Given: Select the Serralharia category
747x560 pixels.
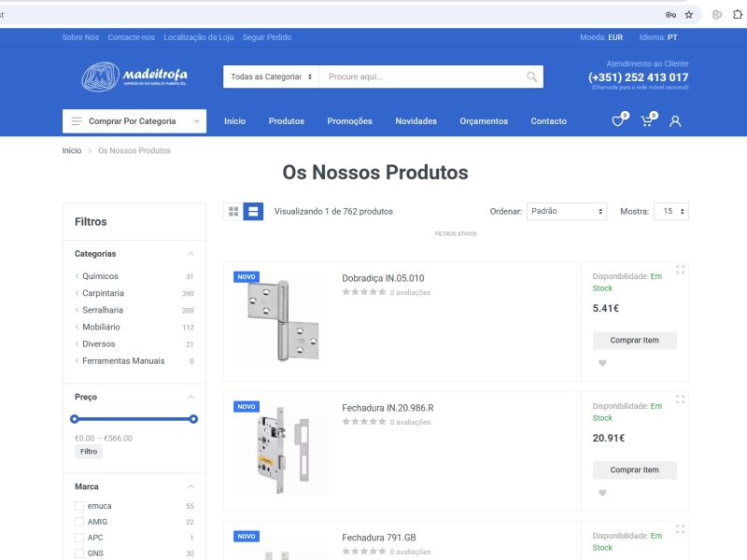Looking at the screenshot, I should (103, 310).
